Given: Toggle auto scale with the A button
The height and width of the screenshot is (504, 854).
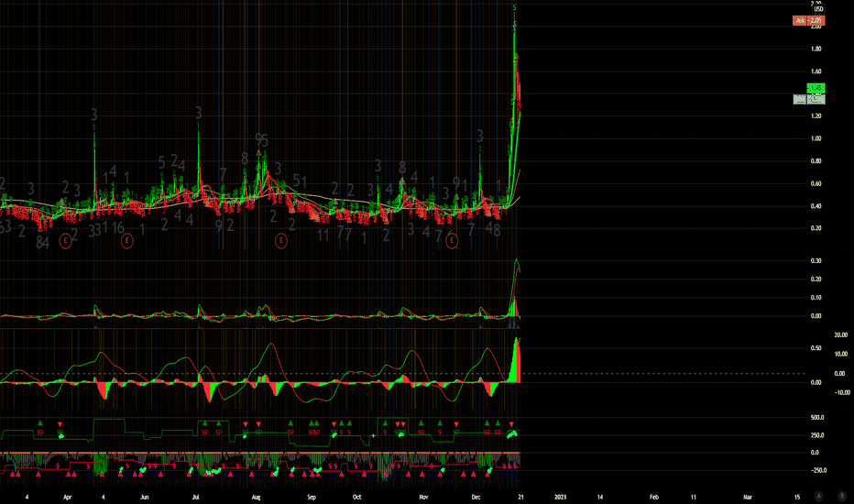Looking at the screenshot, I should 818,496.
